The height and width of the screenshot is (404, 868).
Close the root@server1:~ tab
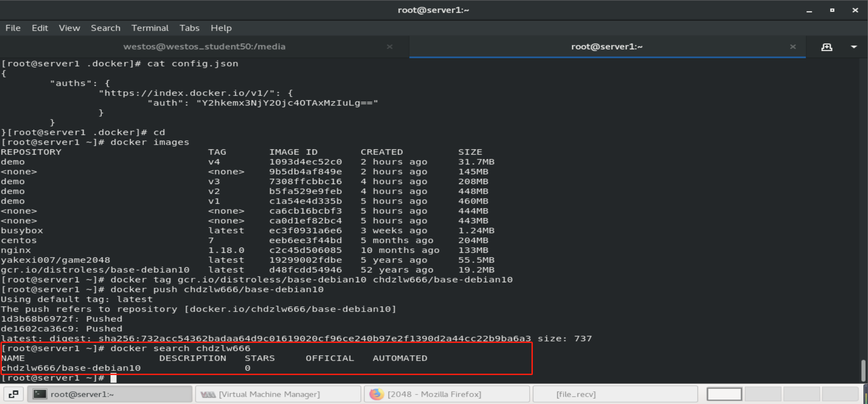[792, 47]
